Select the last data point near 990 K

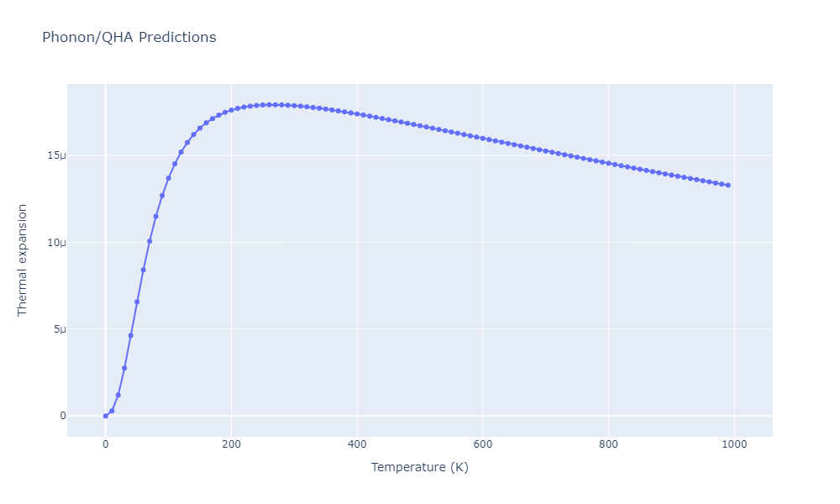point(727,185)
